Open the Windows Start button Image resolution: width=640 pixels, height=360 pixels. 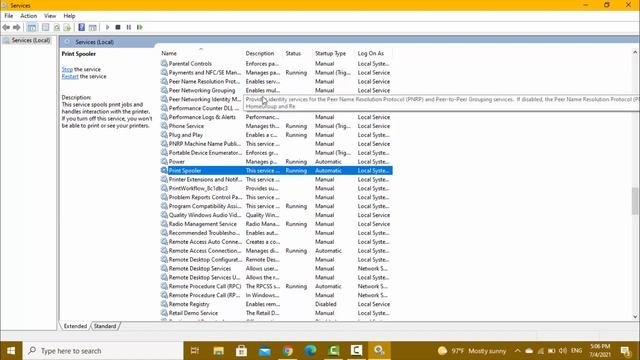(11, 351)
